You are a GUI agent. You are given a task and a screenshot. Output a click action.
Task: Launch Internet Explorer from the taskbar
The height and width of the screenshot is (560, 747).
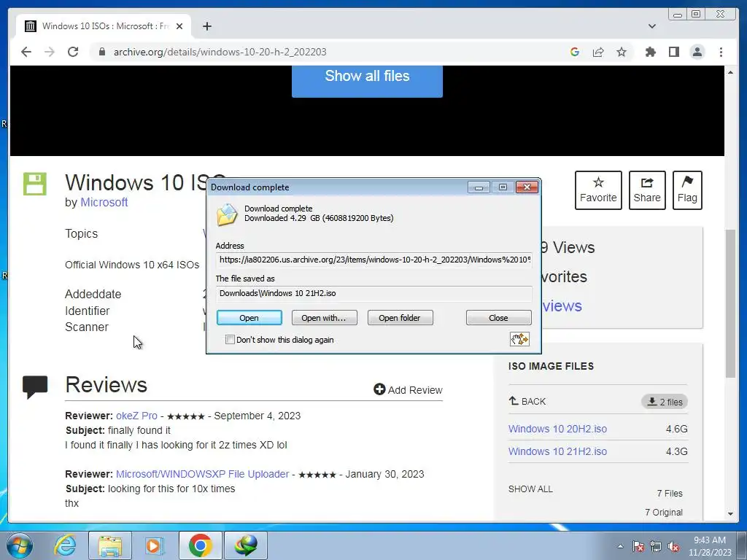coord(65,545)
